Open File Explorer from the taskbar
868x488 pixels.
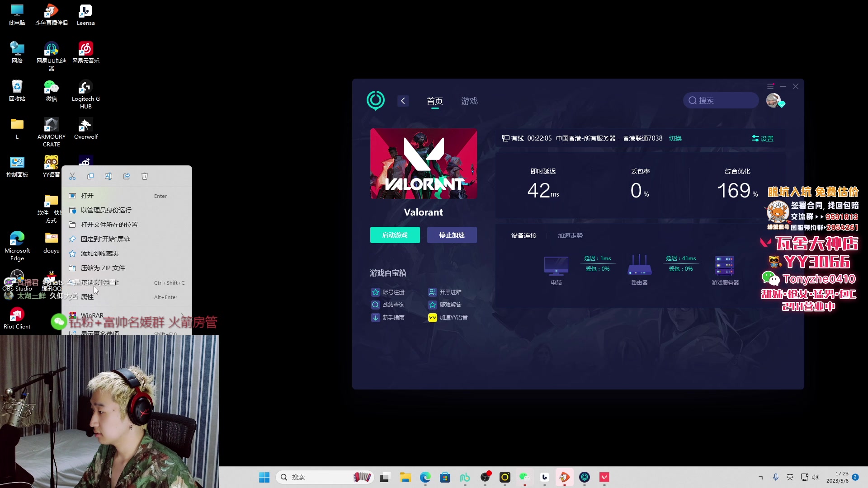(405, 477)
